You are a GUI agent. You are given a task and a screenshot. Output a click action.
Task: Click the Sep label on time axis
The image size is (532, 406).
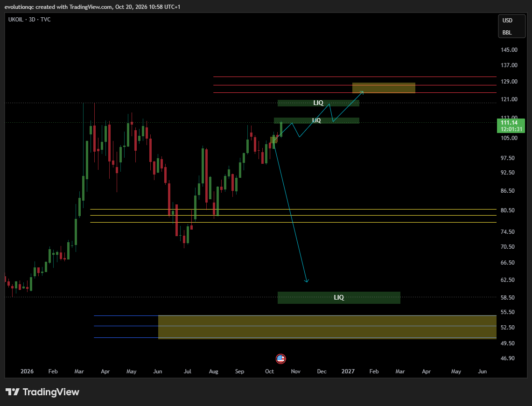coord(239,371)
